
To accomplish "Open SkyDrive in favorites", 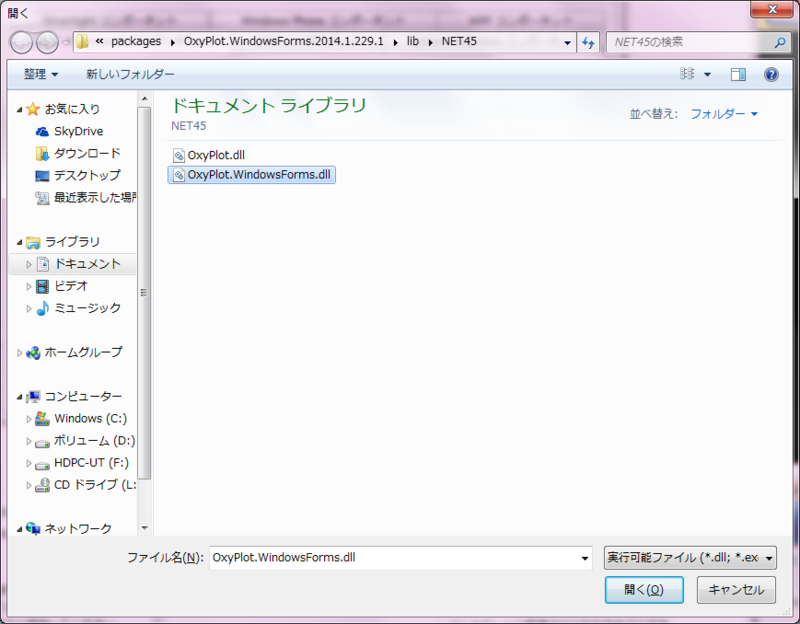I will point(79,131).
